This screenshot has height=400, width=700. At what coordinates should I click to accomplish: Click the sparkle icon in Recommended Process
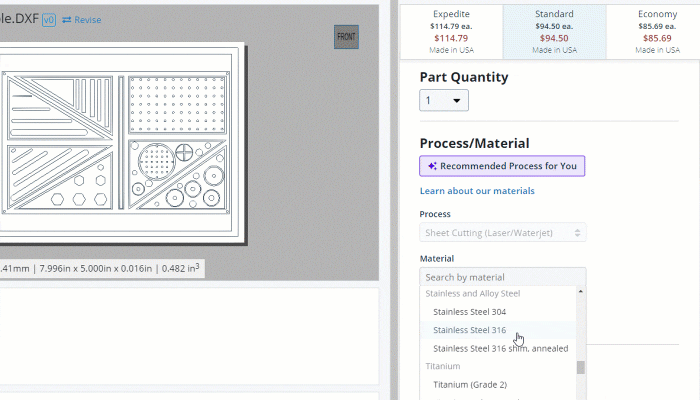(x=432, y=166)
